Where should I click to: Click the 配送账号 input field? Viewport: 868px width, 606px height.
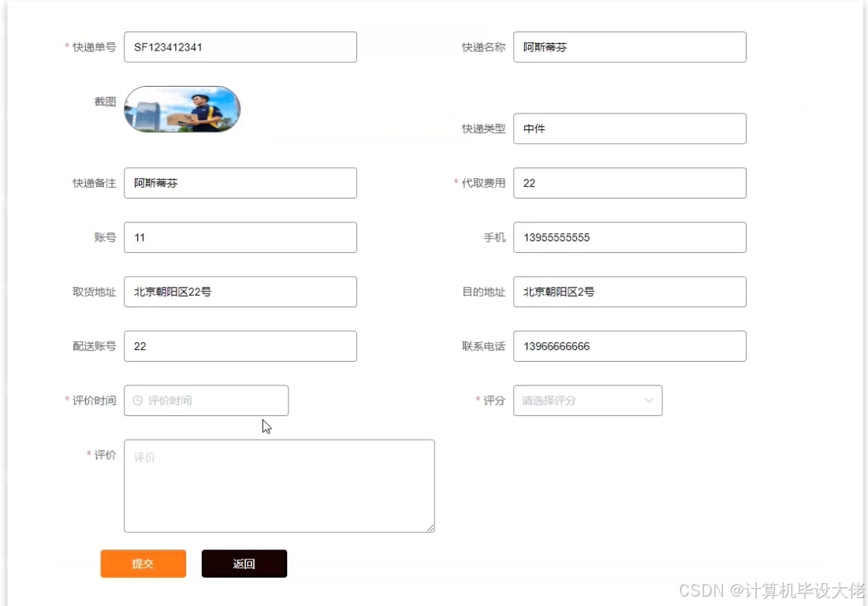pyautogui.click(x=240, y=346)
